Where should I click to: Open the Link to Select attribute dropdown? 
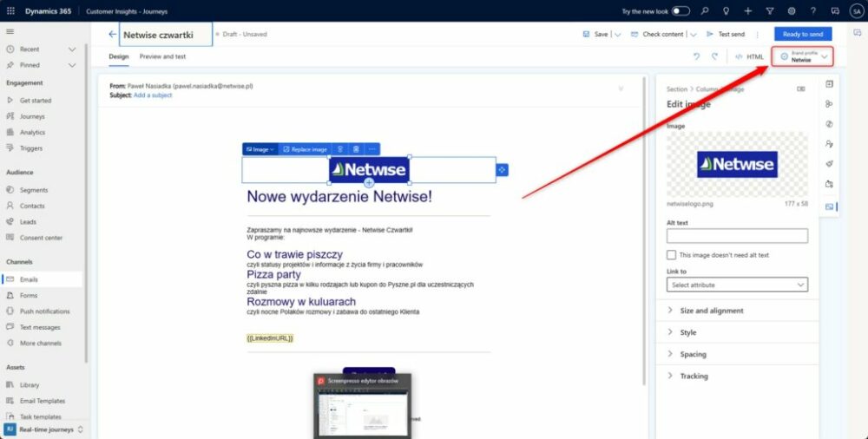pos(737,285)
